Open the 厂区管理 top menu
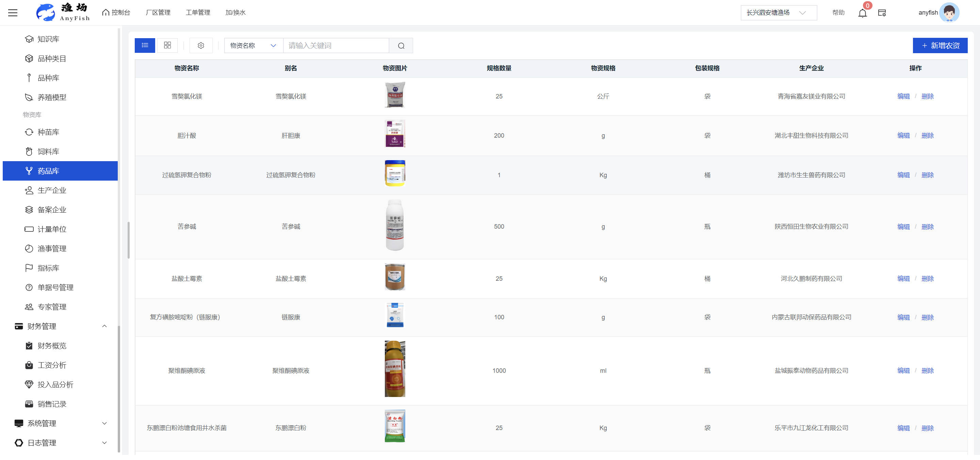The image size is (980, 460). coord(158,13)
